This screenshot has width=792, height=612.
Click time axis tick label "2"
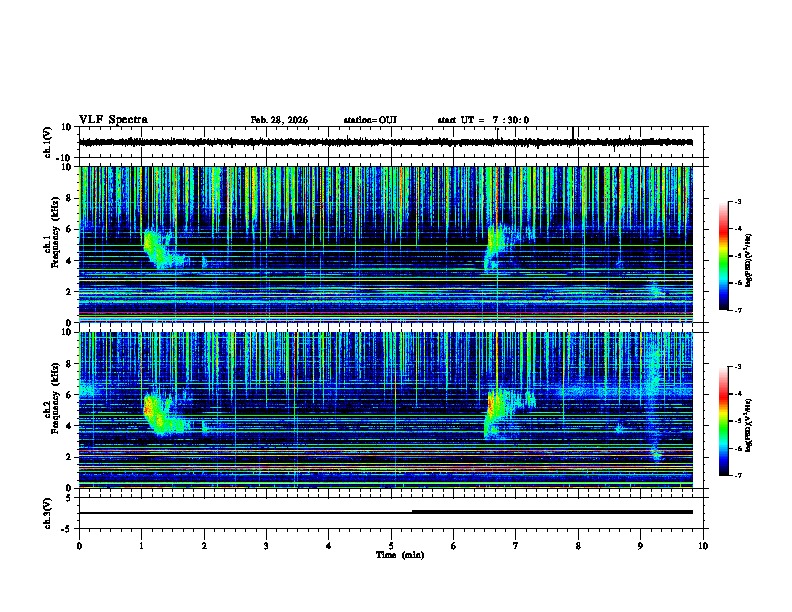pyautogui.click(x=204, y=546)
